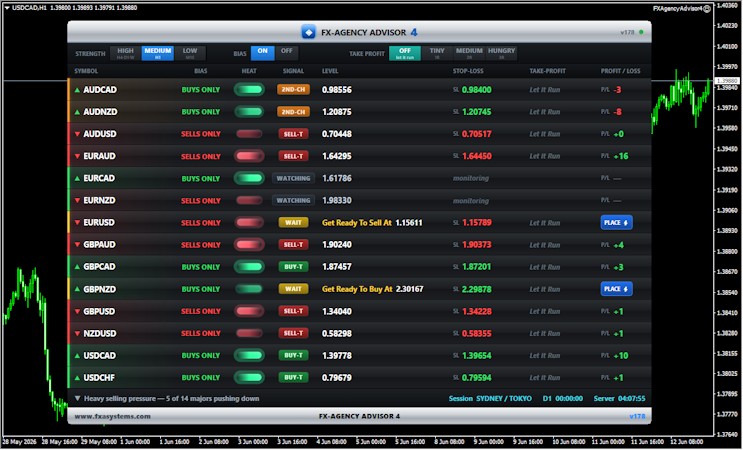Viewport: 743px width, 450px height.
Task: Select HUNGRY take profit option
Action: 501,53
